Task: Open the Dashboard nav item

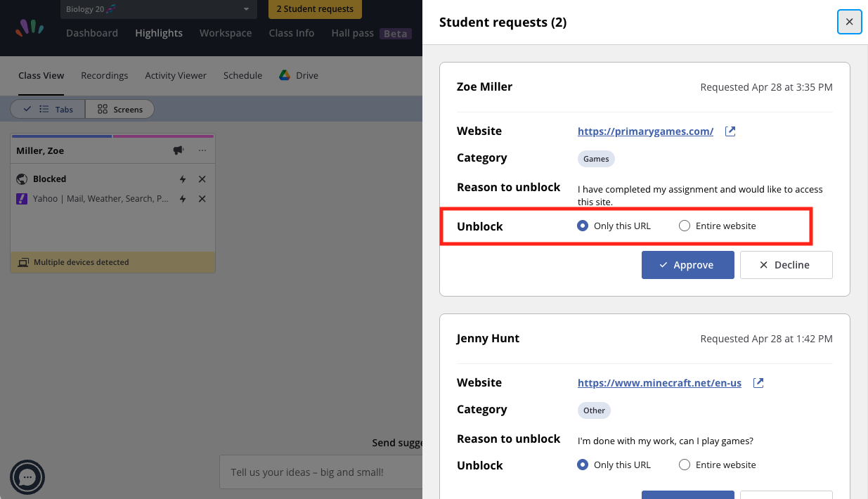Action: point(92,33)
